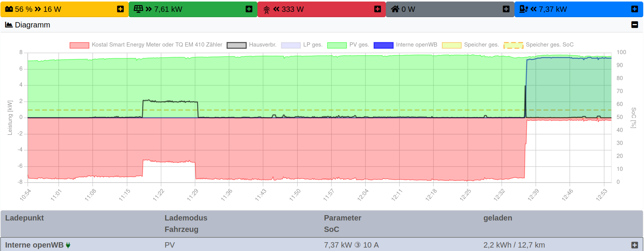Click the battery icon in the yellow tile
Viewport: 644px width, 251px height.
[x=9, y=9]
